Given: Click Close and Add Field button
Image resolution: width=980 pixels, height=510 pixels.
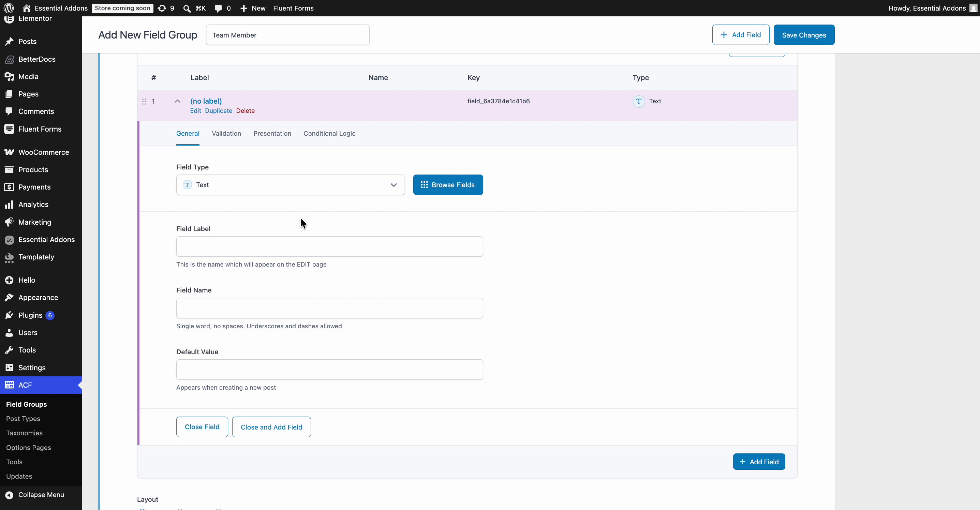Looking at the screenshot, I should point(271,427).
